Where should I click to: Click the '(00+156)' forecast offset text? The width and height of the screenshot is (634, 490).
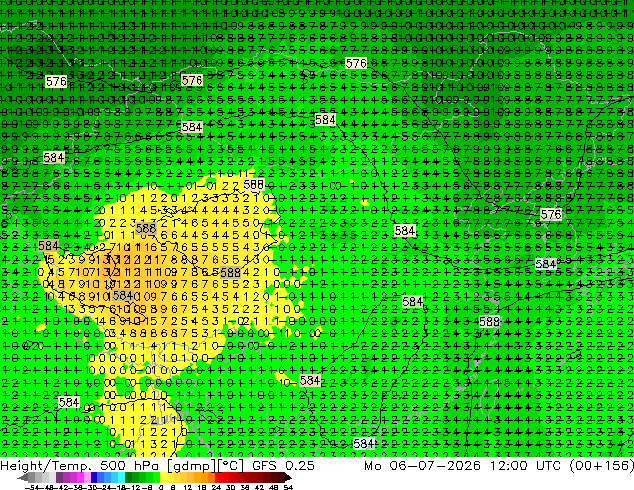pos(602,466)
